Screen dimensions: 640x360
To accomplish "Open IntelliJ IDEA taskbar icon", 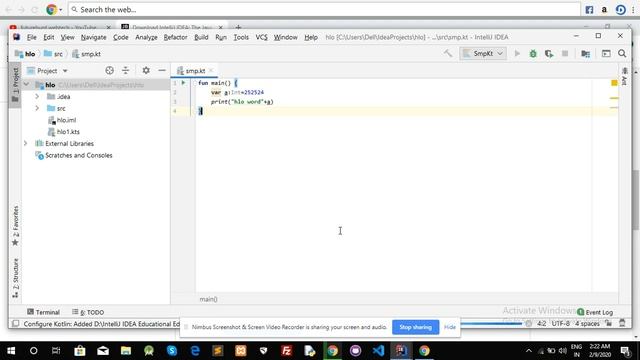I will point(401,351).
